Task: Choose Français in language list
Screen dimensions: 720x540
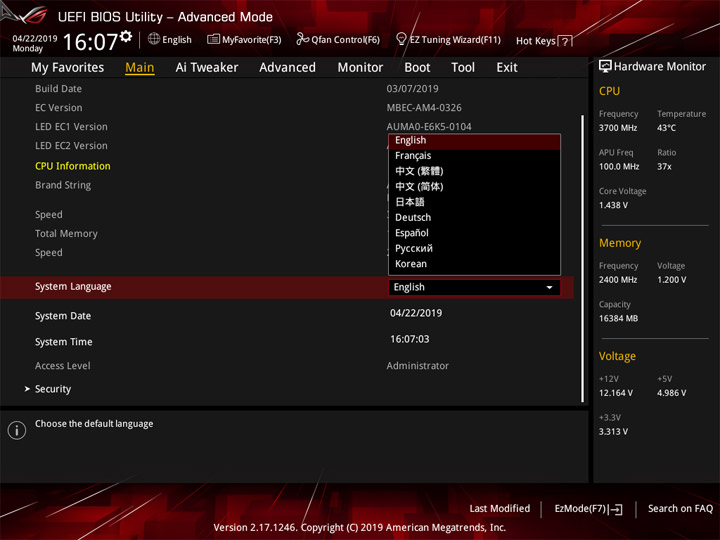Action: click(x=474, y=156)
